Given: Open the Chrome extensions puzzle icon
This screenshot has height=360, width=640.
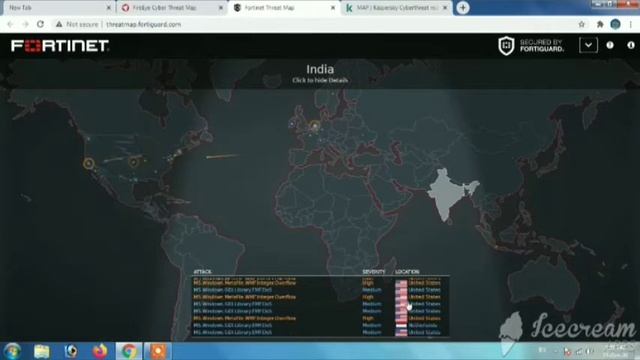Looking at the screenshot, I should click(600, 24).
